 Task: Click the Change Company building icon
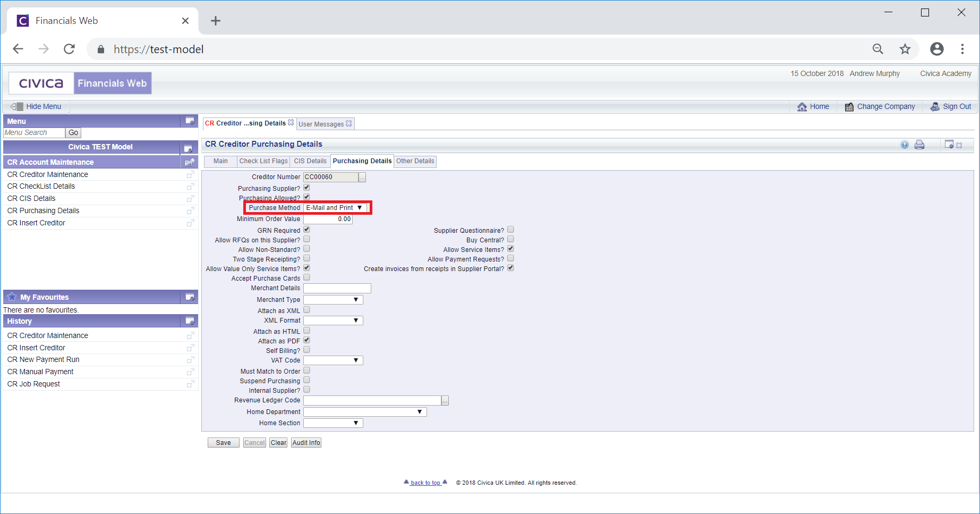[x=849, y=107]
